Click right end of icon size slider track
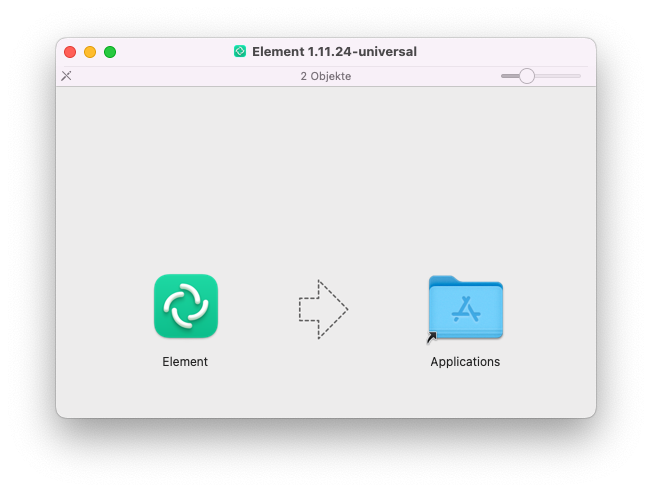652x492 pixels. [578, 76]
